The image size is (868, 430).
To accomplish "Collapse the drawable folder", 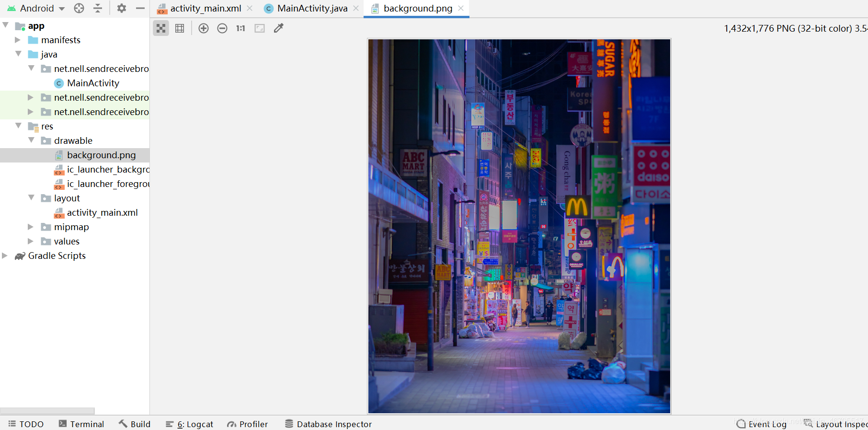I will click(x=31, y=140).
